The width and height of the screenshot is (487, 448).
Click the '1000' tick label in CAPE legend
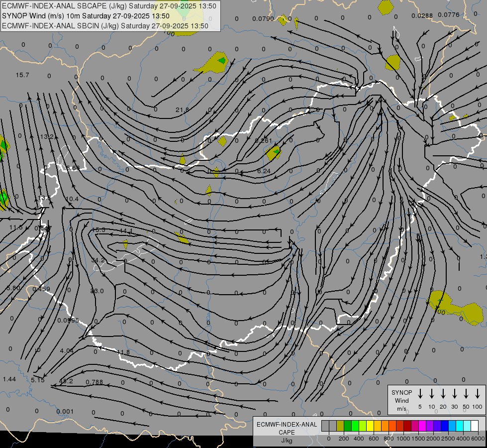(x=403, y=439)
